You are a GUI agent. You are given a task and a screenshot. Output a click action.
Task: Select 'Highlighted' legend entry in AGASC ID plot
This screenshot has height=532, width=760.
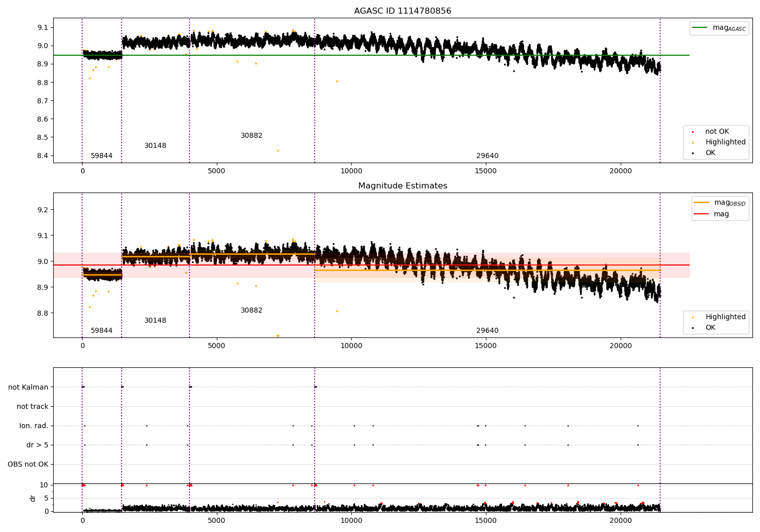click(x=726, y=142)
